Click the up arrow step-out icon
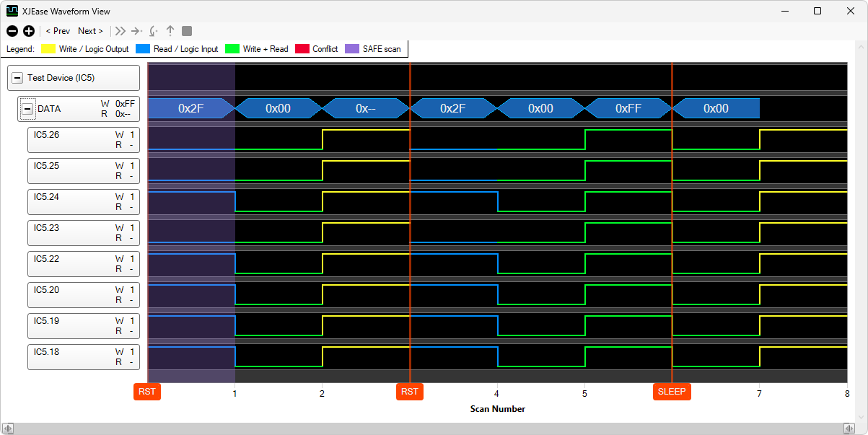This screenshot has width=868, height=435. point(170,31)
